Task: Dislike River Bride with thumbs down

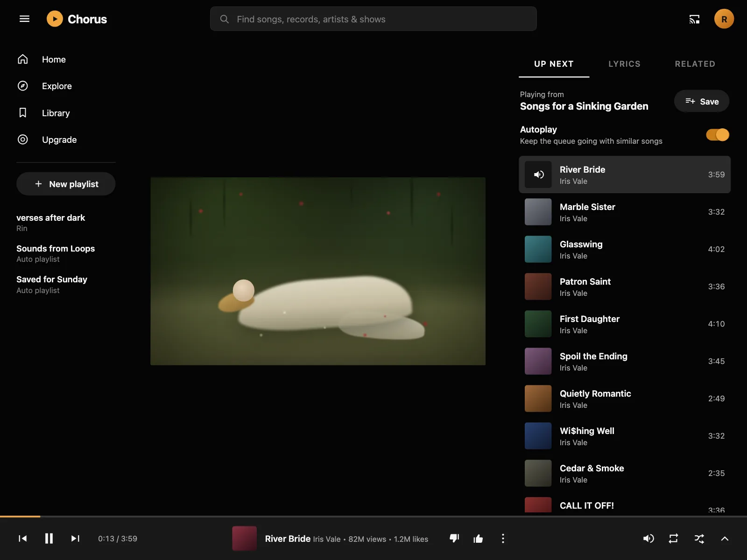Action: (x=454, y=539)
